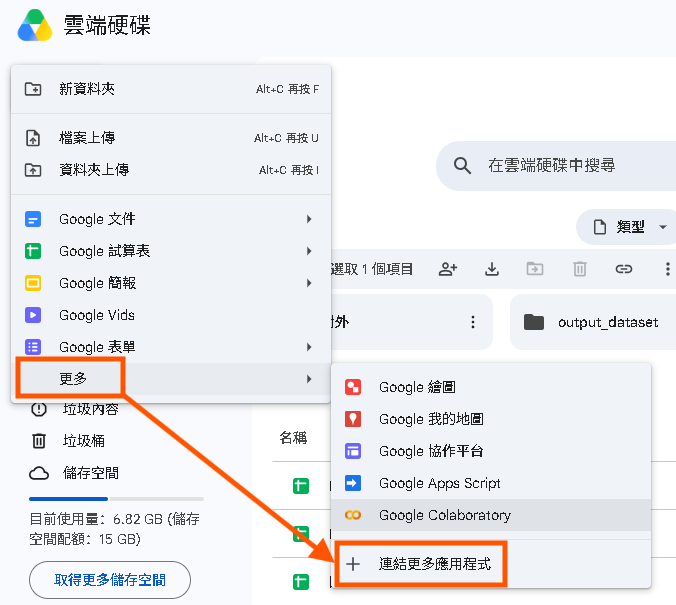
Task: Click the spam exclamation icon in sidebar
Action: (39, 409)
